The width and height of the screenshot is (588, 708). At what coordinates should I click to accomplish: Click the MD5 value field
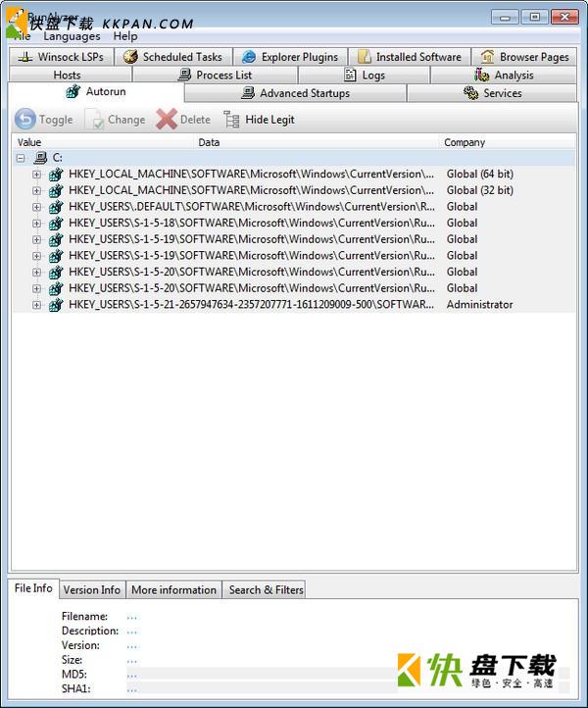(x=348, y=674)
